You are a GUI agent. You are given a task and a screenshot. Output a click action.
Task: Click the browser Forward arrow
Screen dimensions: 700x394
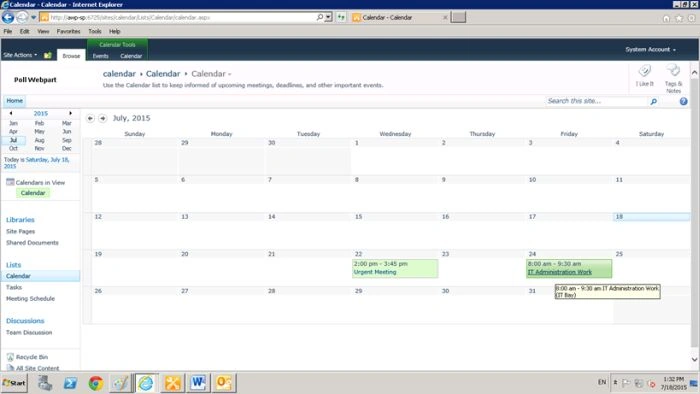[x=22, y=17]
